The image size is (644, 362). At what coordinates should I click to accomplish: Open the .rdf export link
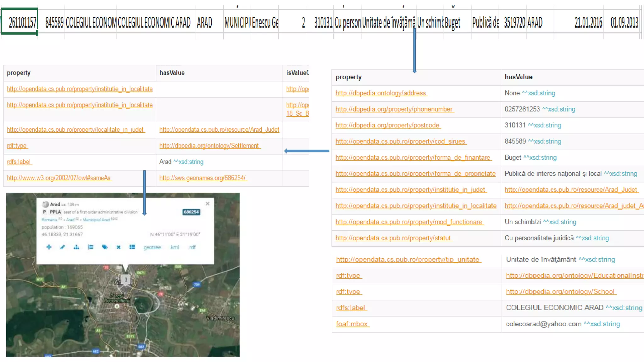(192, 247)
